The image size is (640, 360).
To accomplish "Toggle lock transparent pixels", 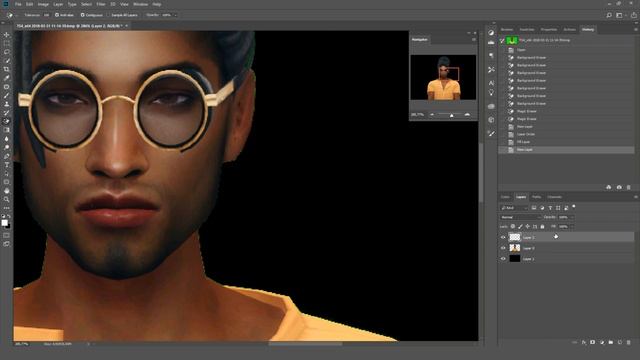I will [513, 227].
